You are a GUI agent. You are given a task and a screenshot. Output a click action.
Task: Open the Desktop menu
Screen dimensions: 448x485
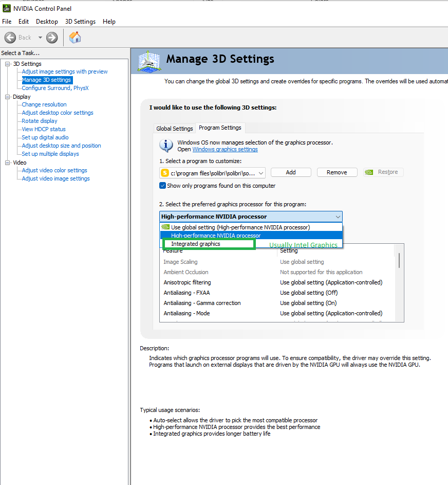point(47,22)
